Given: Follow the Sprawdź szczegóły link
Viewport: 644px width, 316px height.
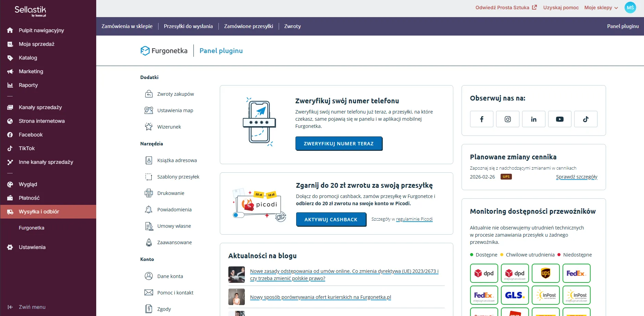Looking at the screenshot, I should [576, 177].
